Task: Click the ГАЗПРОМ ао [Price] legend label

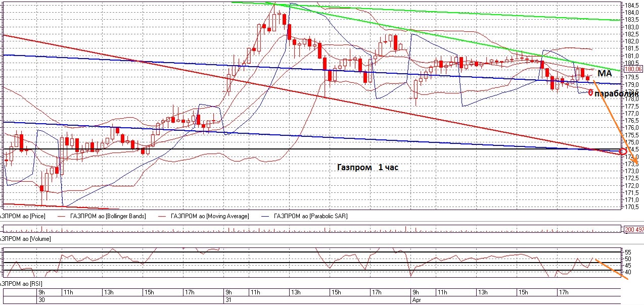Action: (23, 216)
